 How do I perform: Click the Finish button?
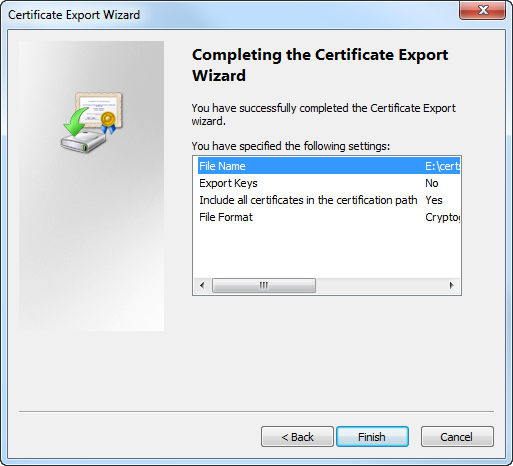coord(372,437)
